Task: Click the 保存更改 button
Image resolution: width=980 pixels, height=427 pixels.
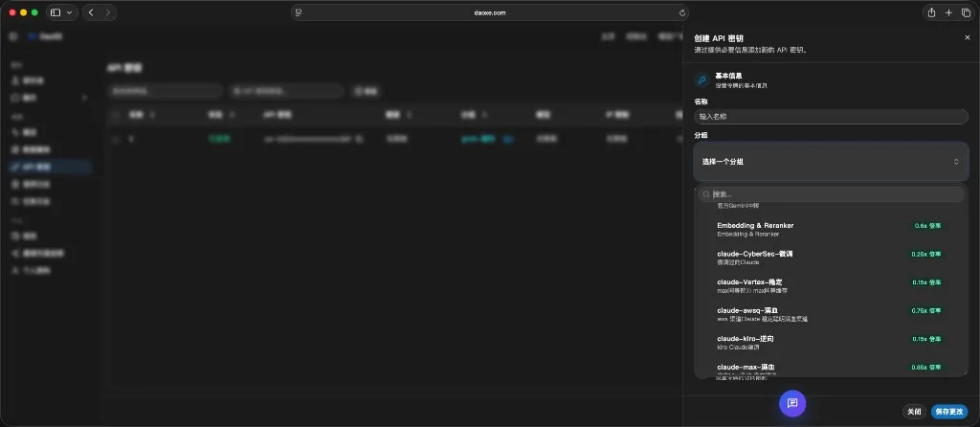Action: (949, 412)
